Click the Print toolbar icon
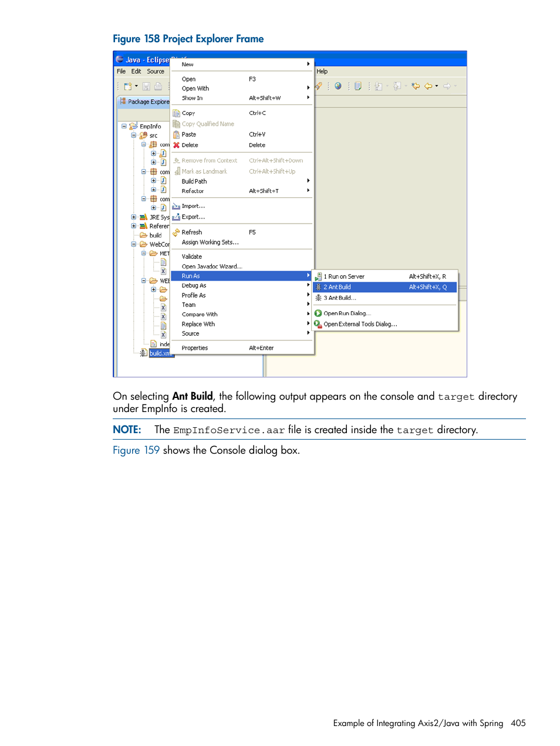This screenshot has width=560, height=746. [x=158, y=86]
